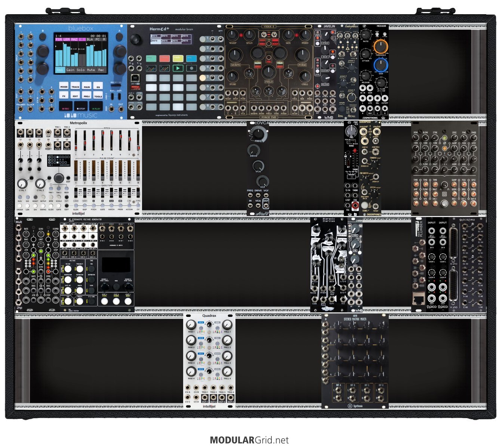This screenshot has width=499, height=448.
Task: Click the Y modulation icon pad on Hermod+
Action: 164,68
